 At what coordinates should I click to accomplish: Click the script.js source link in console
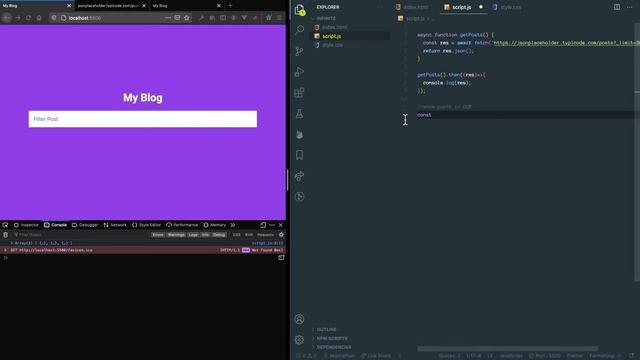(267, 243)
